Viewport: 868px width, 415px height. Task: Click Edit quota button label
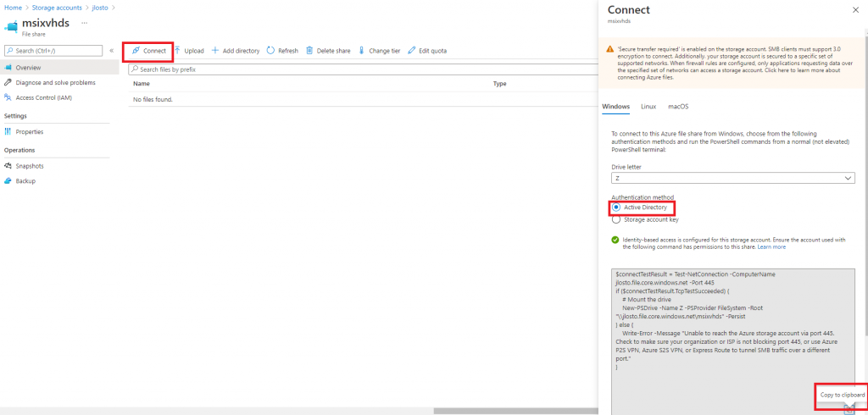click(x=432, y=50)
